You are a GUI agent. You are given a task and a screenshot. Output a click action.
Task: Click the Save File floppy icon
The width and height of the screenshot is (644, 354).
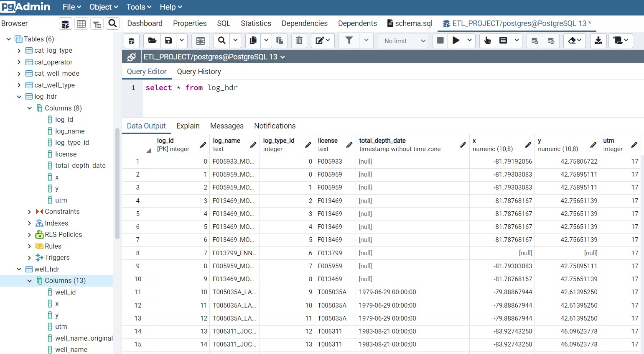tap(168, 41)
